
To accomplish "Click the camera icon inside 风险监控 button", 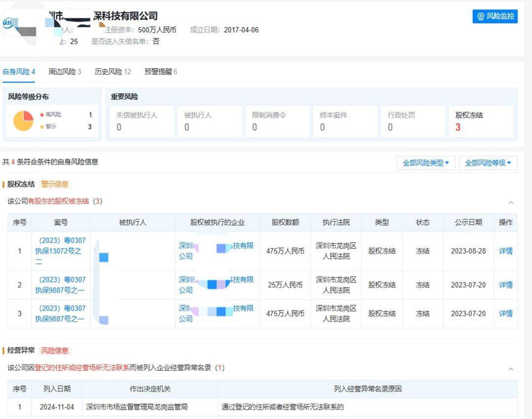I will click(x=481, y=16).
